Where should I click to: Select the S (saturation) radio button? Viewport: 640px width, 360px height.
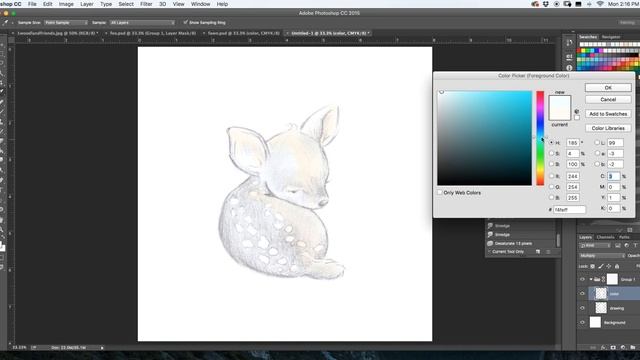(x=552, y=153)
